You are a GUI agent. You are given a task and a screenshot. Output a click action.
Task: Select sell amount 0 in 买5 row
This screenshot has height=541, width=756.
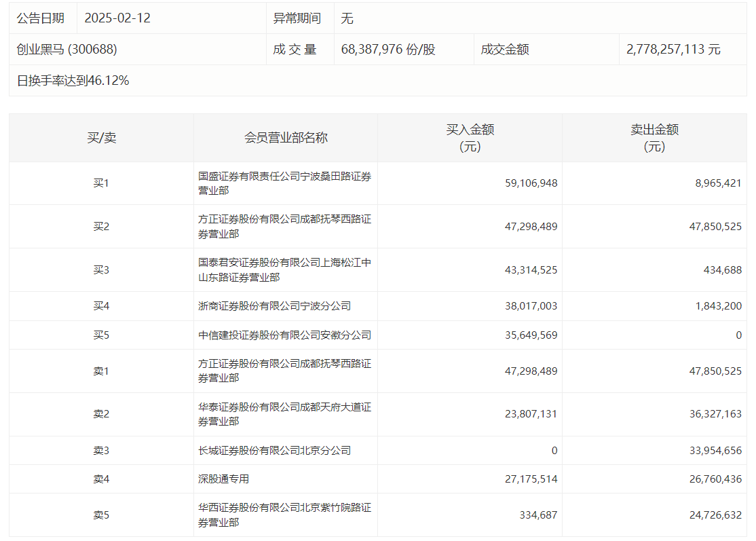point(738,335)
